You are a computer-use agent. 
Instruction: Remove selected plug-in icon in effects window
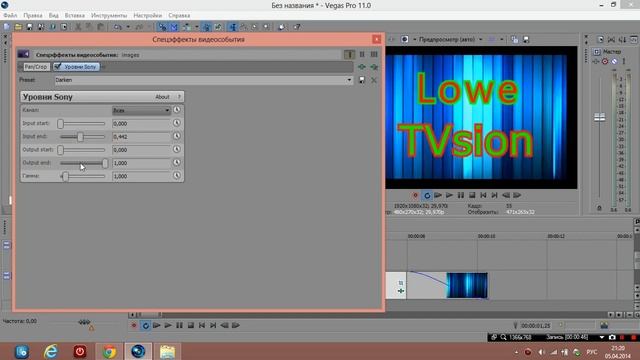(374, 67)
